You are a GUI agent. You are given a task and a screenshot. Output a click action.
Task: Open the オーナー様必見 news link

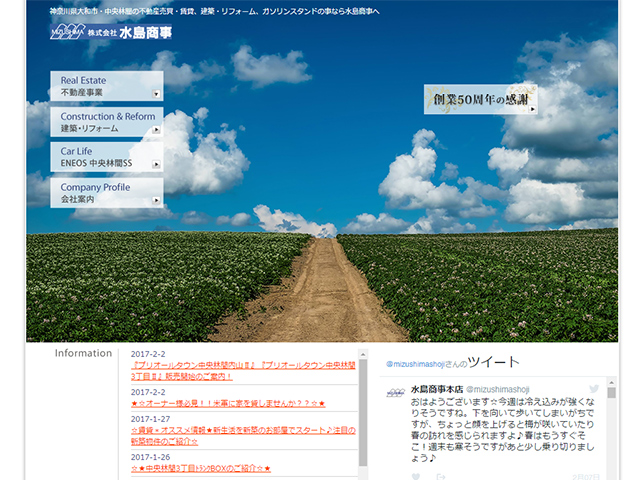tap(228, 403)
